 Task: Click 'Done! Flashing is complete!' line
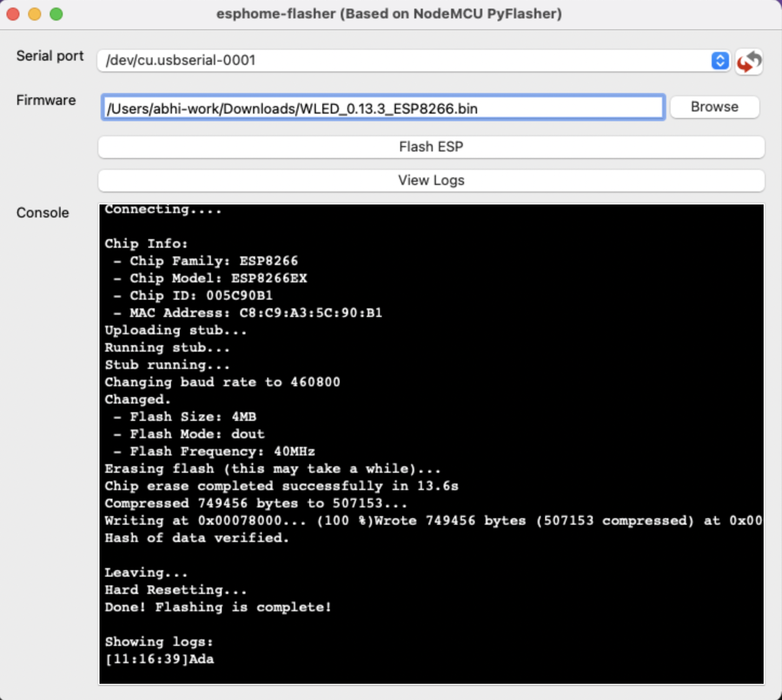[x=218, y=607]
